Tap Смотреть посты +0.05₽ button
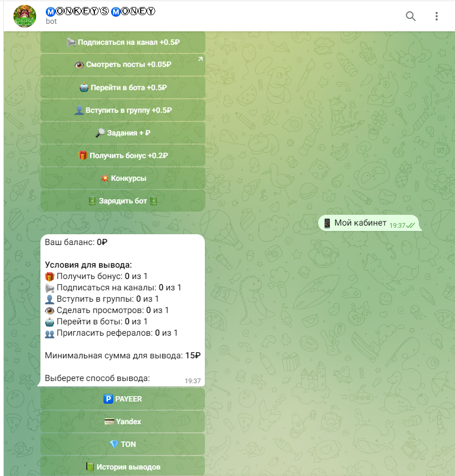Image resolution: width=455 pixels, height=476 pixels. pos(123,65)
